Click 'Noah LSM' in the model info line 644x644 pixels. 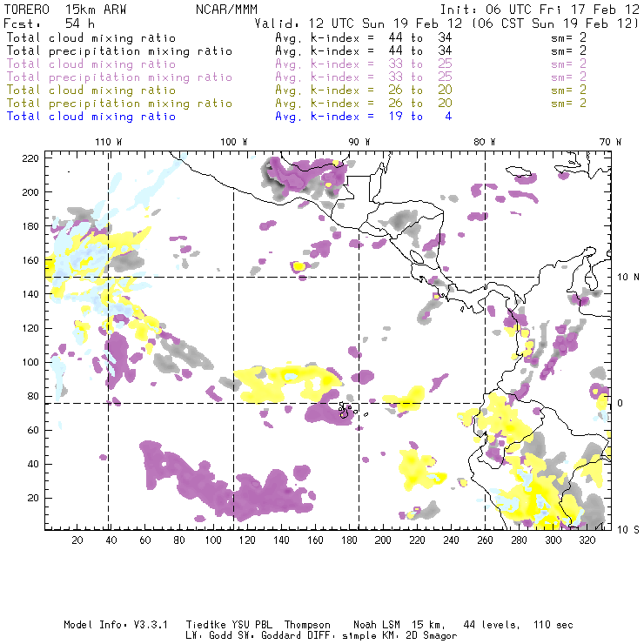(377, 625)
